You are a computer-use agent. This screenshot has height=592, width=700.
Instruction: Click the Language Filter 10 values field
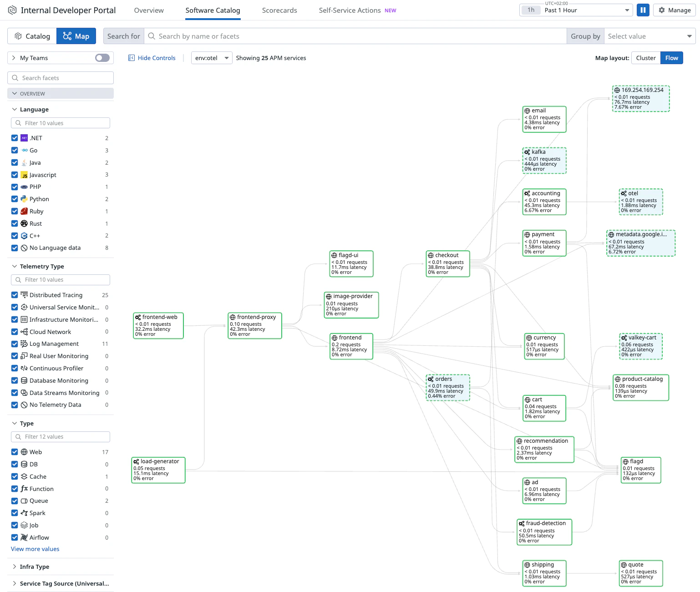coord(61,123)
